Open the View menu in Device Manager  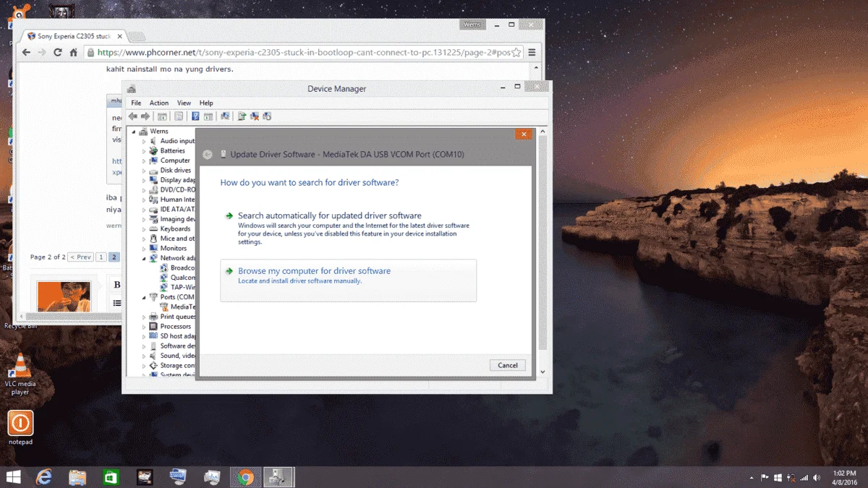[x=184, y=103]
